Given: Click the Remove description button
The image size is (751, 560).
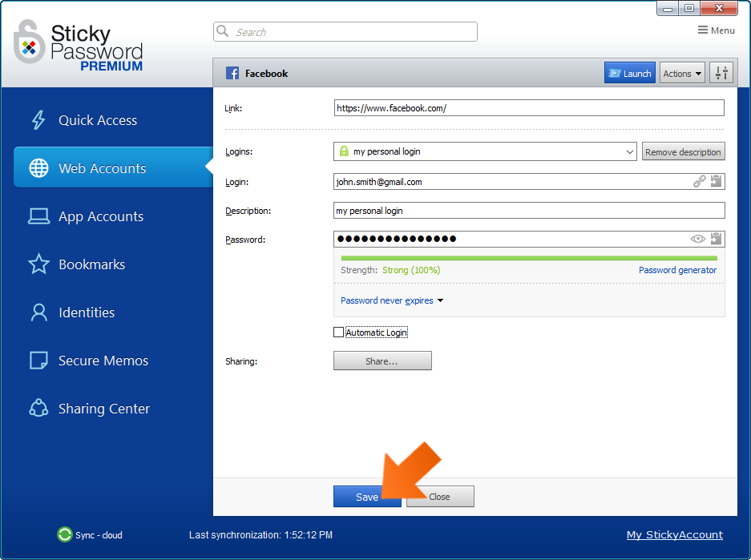Looking at the screenshot, I should click(683, 151).
